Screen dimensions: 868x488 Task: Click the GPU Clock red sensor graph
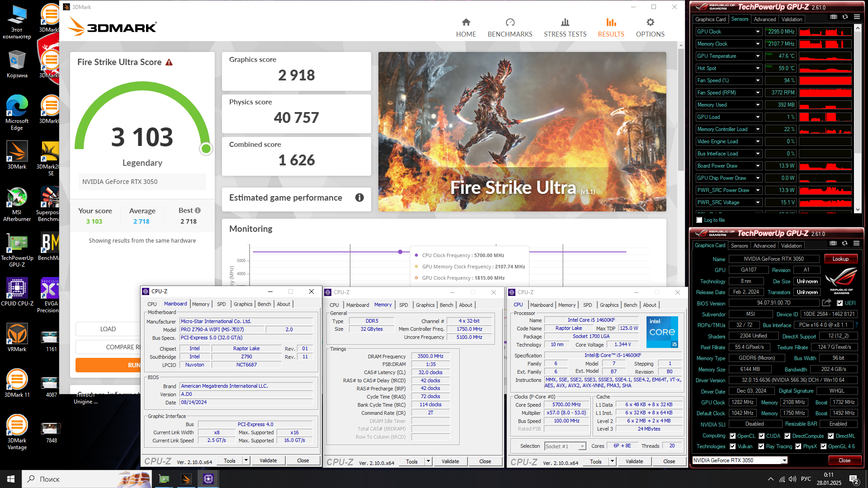tap(825, 32)
